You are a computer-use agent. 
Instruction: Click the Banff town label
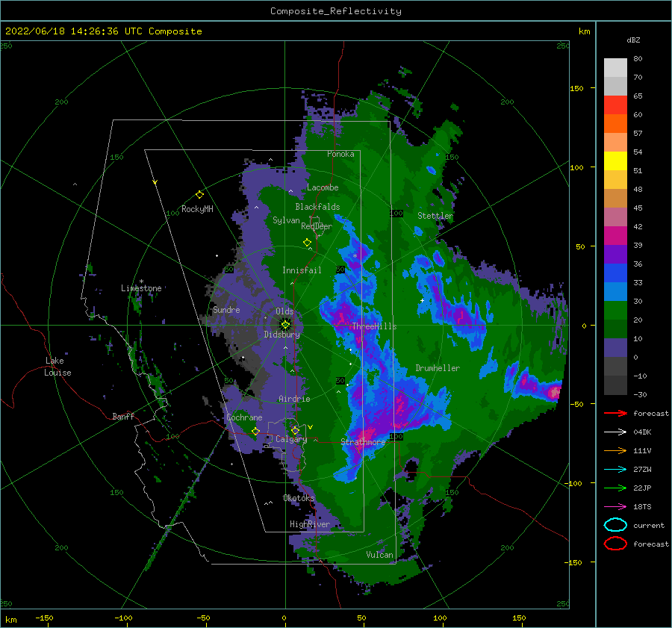click(x=123, y=416)
